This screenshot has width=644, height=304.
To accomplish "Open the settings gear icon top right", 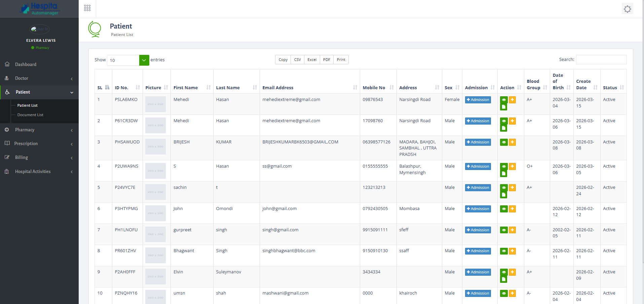I will pyautogui.click(x=627, y=9).
